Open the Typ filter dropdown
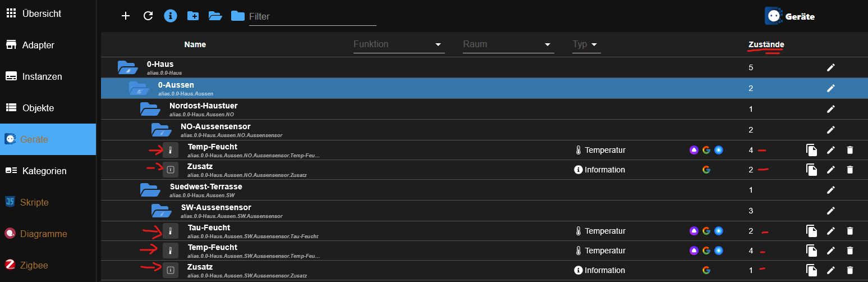This screenshot has width=868, height=282. [x=586, y=44]
